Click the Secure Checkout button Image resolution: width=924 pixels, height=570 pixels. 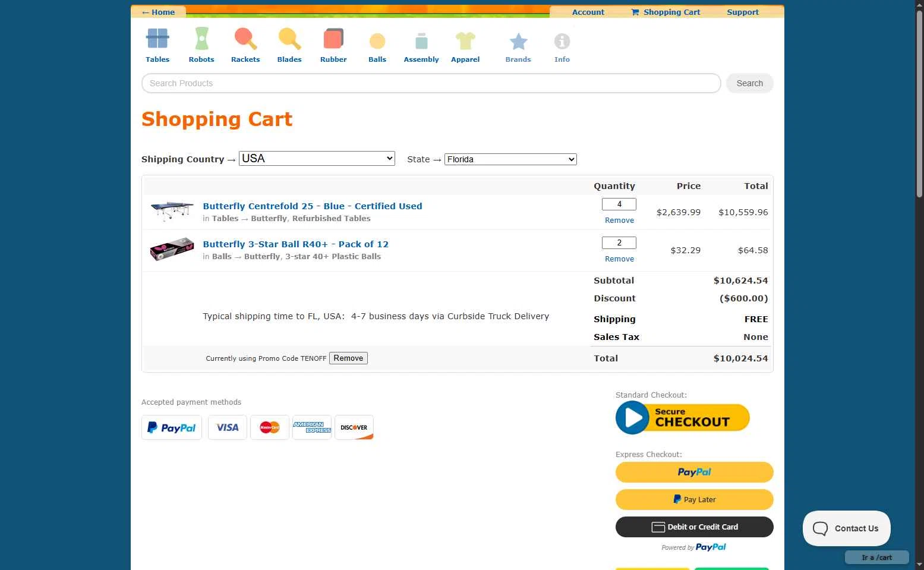point(683,417)
